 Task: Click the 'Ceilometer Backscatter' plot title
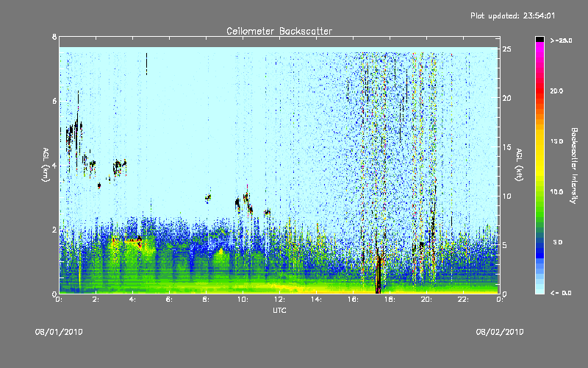(279, 31)
